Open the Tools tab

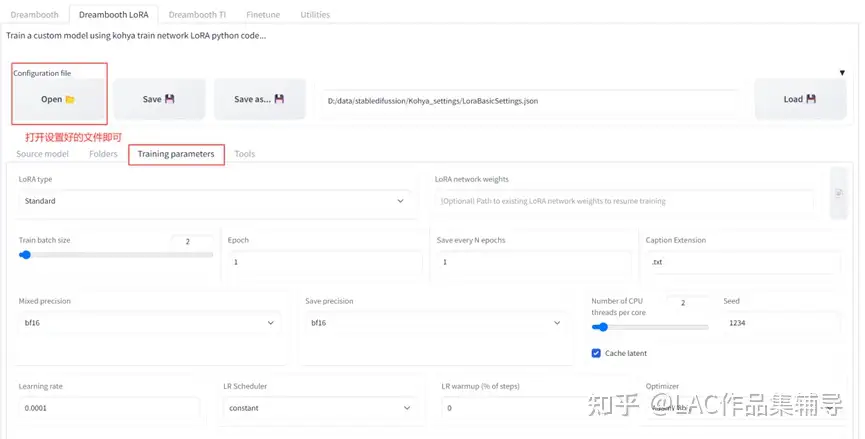(244, 154)
